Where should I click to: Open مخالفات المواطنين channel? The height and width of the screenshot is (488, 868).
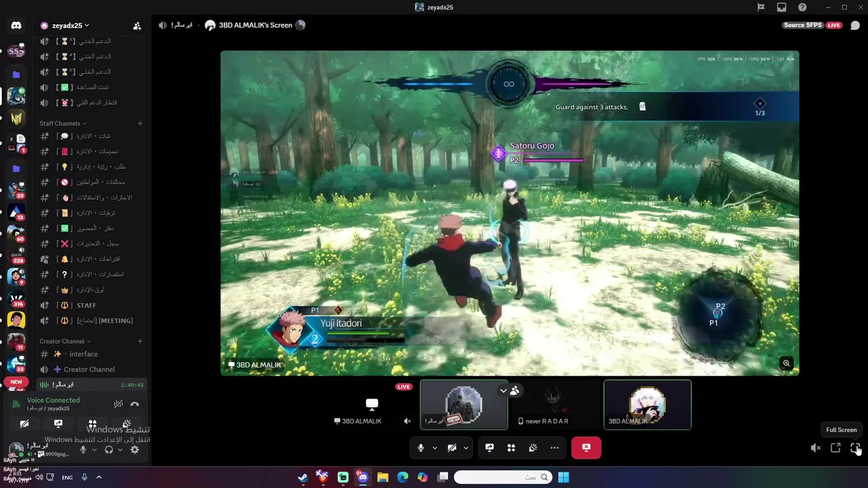click(x=93, y=182)
